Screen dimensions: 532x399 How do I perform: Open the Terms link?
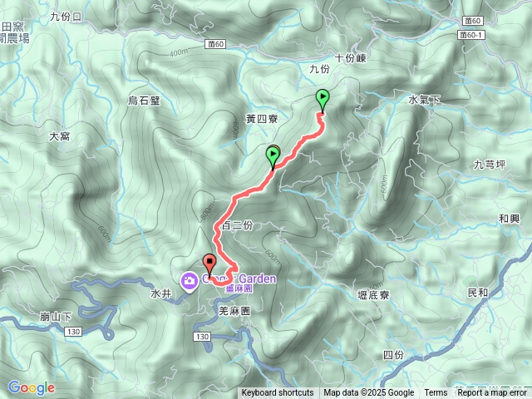point(436,393)
